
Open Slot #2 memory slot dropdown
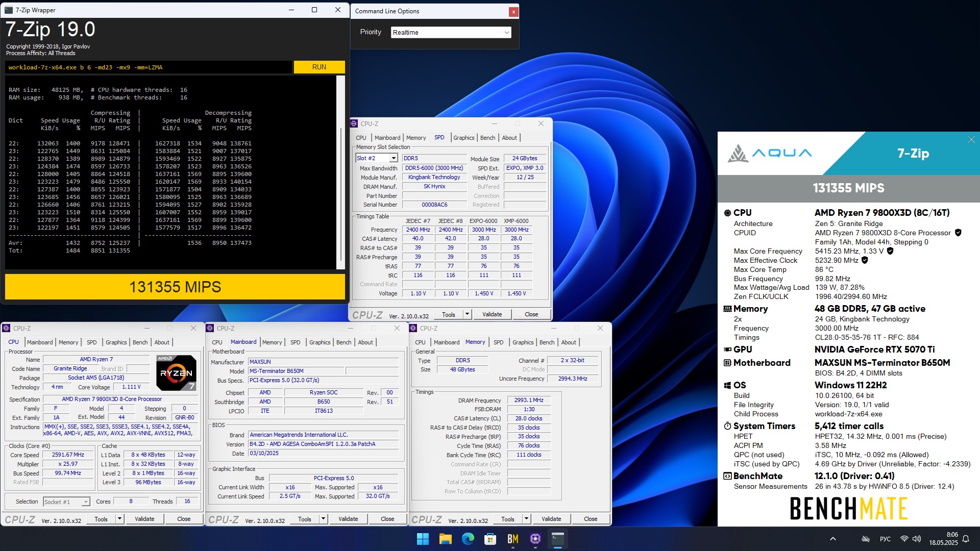click(x=376, y=158)
